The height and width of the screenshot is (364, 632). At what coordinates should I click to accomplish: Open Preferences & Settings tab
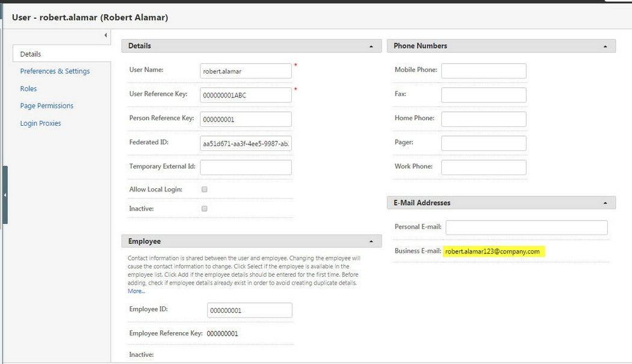[x=55, y=72]
